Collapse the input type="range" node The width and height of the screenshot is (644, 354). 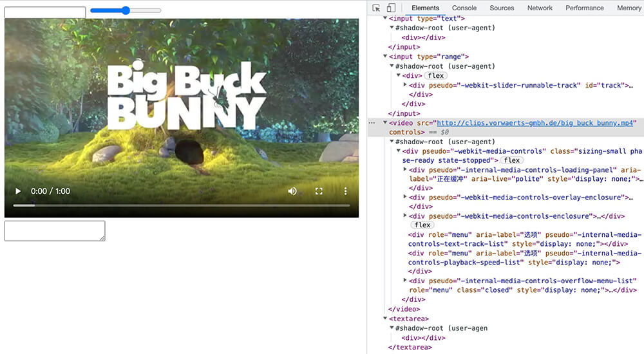click(x=385, y=56)
